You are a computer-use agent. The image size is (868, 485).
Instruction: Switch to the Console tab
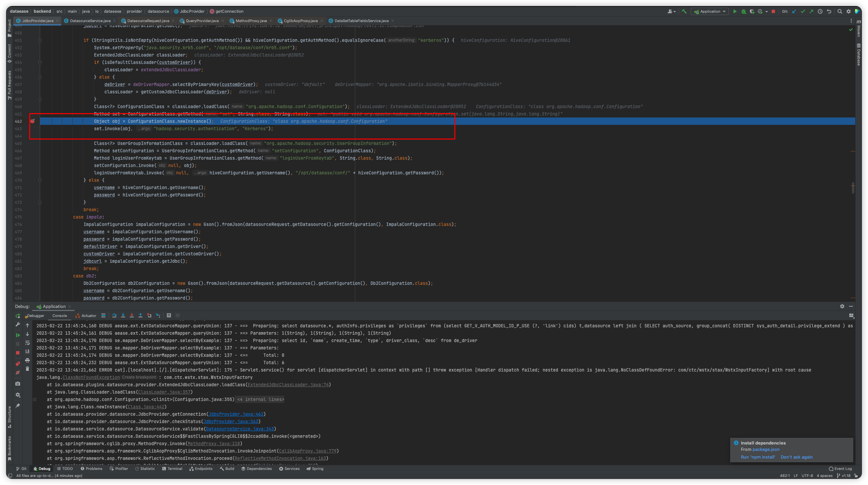click(x=60, y=316)
